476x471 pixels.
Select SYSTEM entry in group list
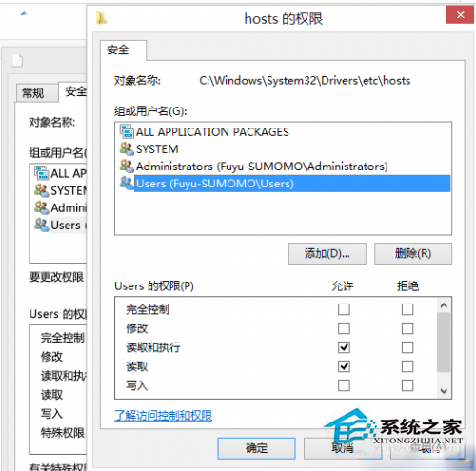pos(283,148)
